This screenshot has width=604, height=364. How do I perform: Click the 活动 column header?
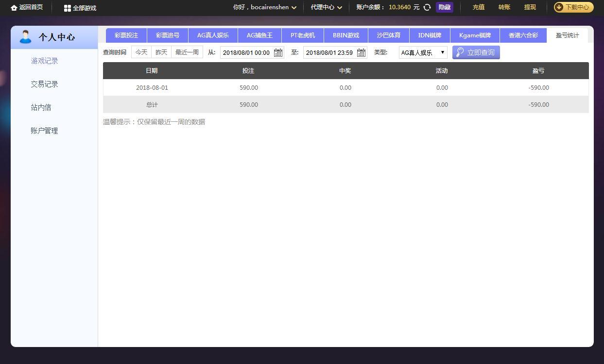442,71
